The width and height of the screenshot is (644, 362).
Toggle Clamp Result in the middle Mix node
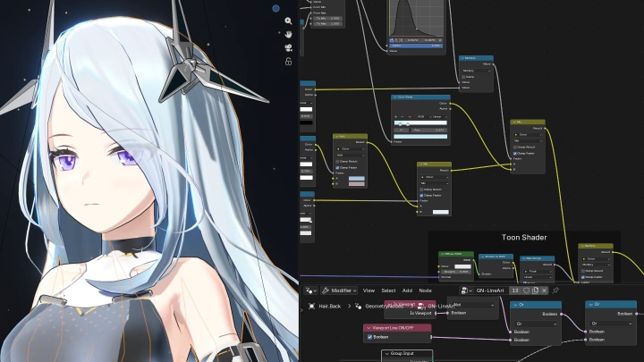(422, 189)
